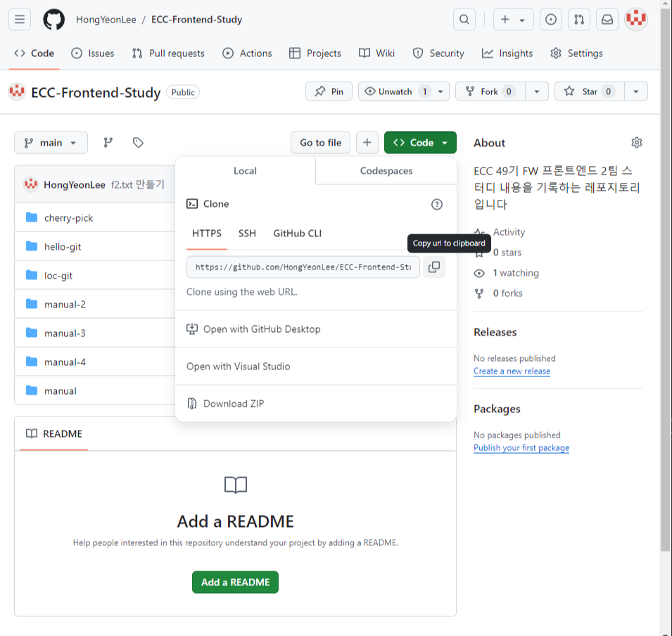Open the manual-3 folder

tap(65, 333)
